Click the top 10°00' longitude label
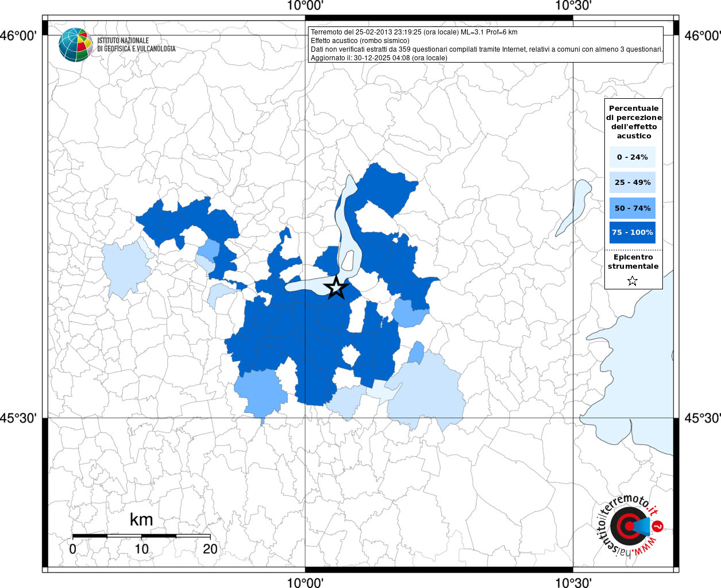This screenshot has height=588, width=721. (x=305, y=6)
